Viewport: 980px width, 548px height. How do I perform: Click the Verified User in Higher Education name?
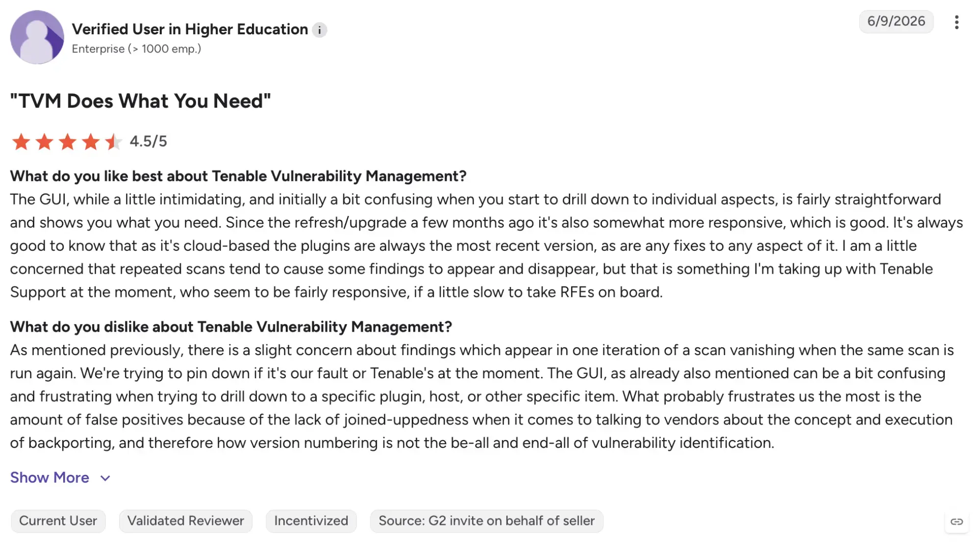190,29
